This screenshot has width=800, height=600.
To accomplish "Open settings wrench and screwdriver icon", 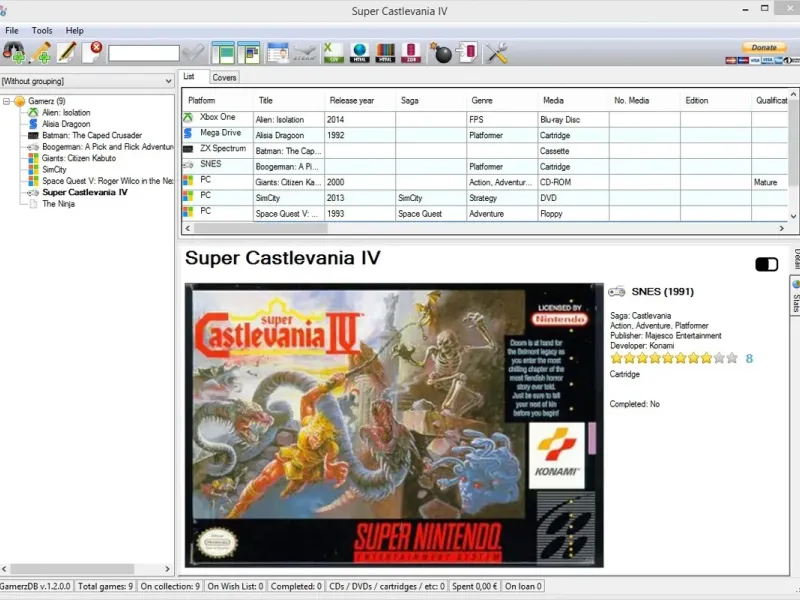I will [x=496, y=53].
